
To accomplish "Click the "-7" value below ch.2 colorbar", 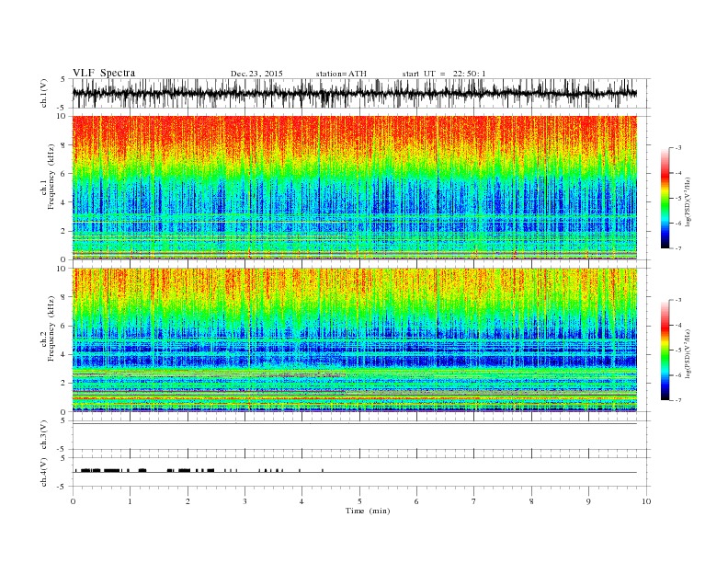I will pyautogui.click(x=678, y=400).
